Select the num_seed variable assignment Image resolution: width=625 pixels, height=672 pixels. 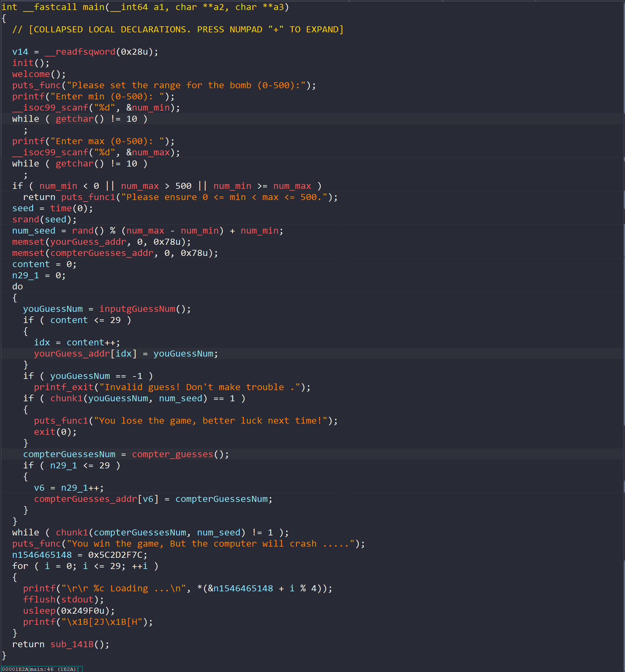[34, 231]
